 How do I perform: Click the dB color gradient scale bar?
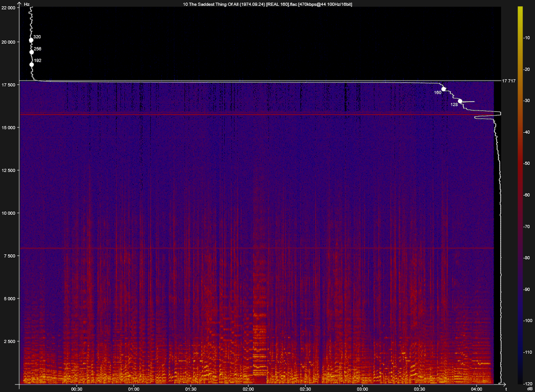coord(520,196)
